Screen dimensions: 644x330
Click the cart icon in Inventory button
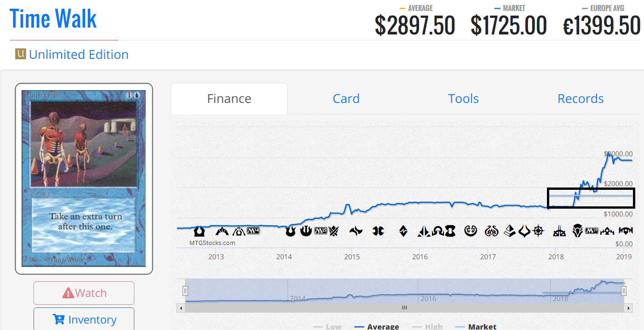coord(59,319)
